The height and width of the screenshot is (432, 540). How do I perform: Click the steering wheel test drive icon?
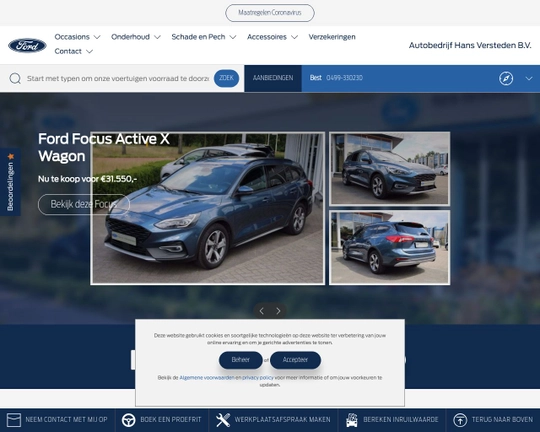click(128, 420)
